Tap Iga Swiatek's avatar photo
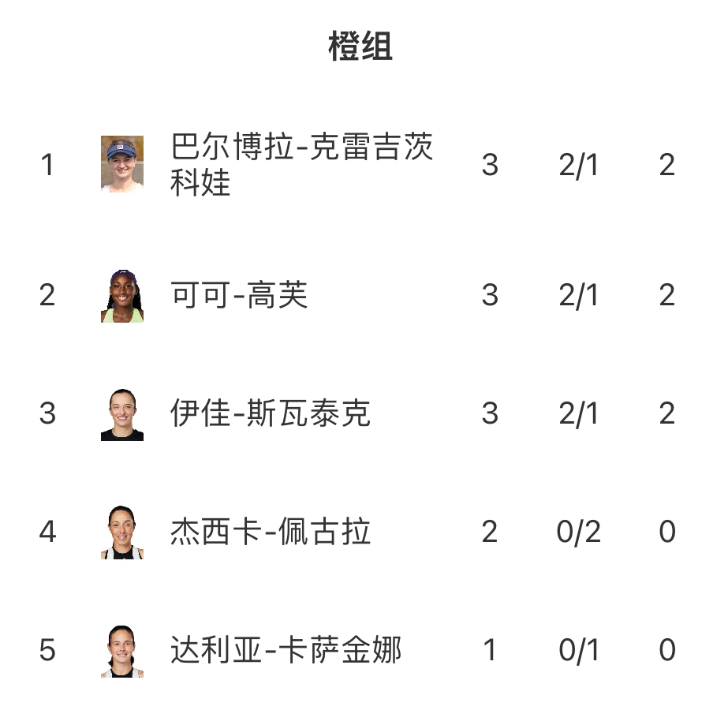 point(122,413)
